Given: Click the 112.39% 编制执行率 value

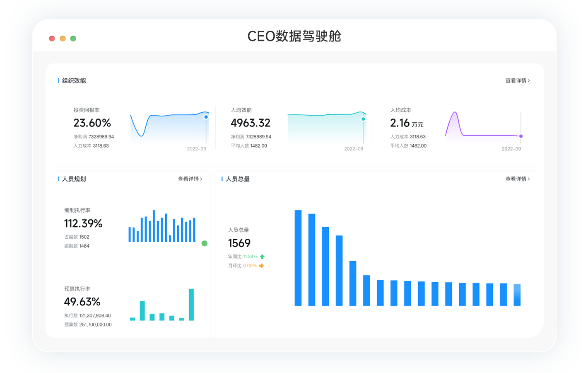Looking at the screenshot, I should (83, 224).
